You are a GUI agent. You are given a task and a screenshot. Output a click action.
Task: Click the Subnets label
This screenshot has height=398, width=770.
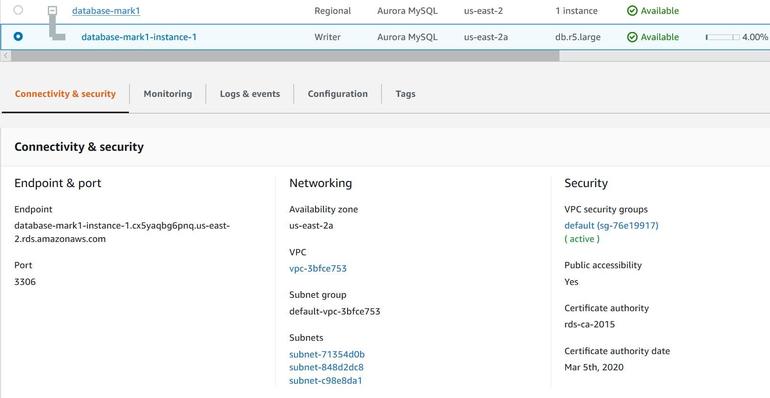[306, 338]
